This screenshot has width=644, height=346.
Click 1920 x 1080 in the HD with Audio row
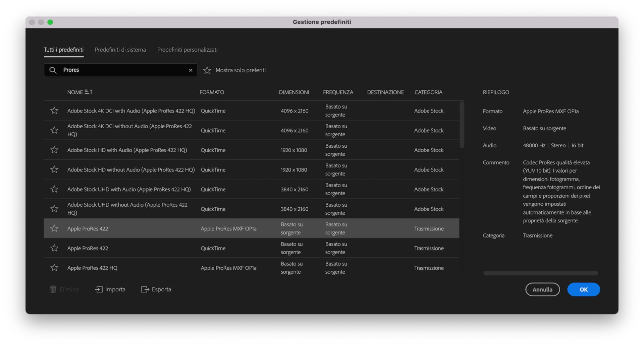294,150
